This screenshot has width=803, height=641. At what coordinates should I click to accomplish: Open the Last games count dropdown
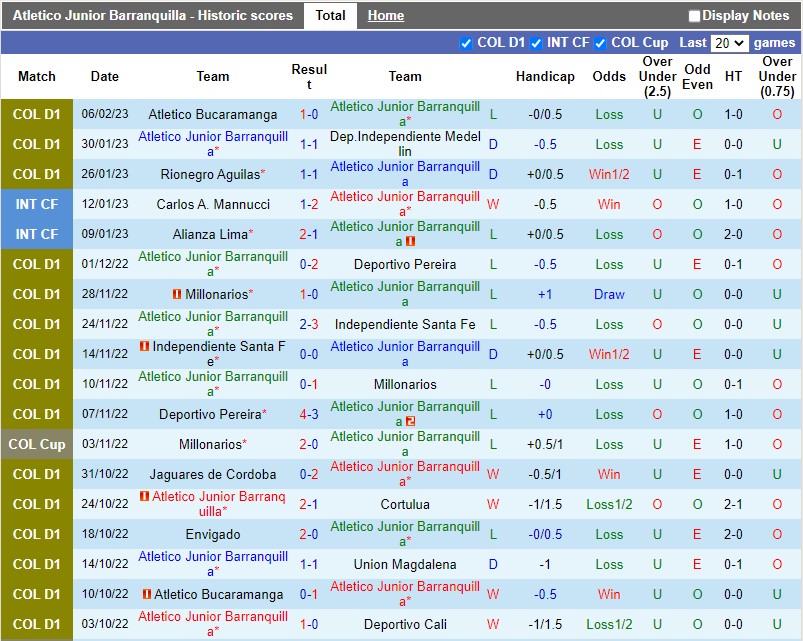[x=729, y=43]
